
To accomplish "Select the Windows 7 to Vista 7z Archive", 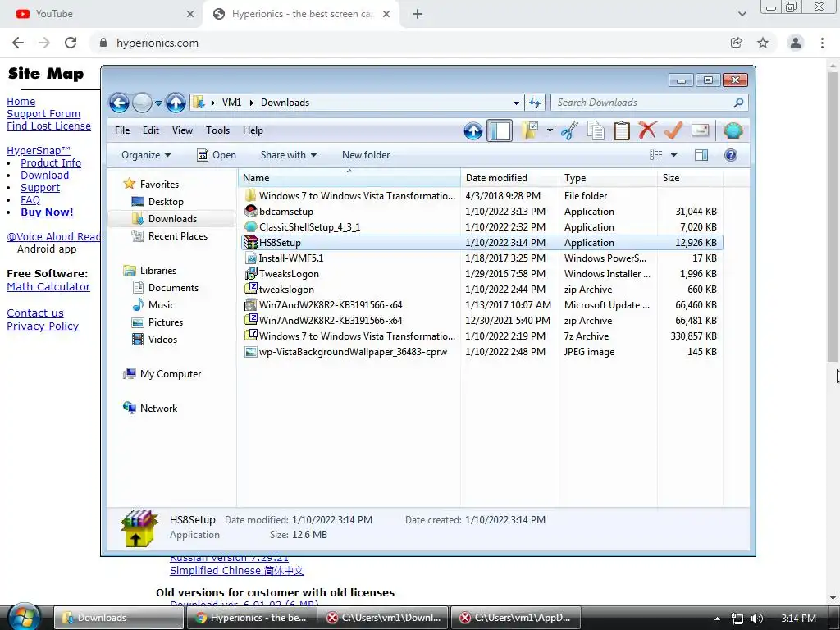I will point(482,336).
